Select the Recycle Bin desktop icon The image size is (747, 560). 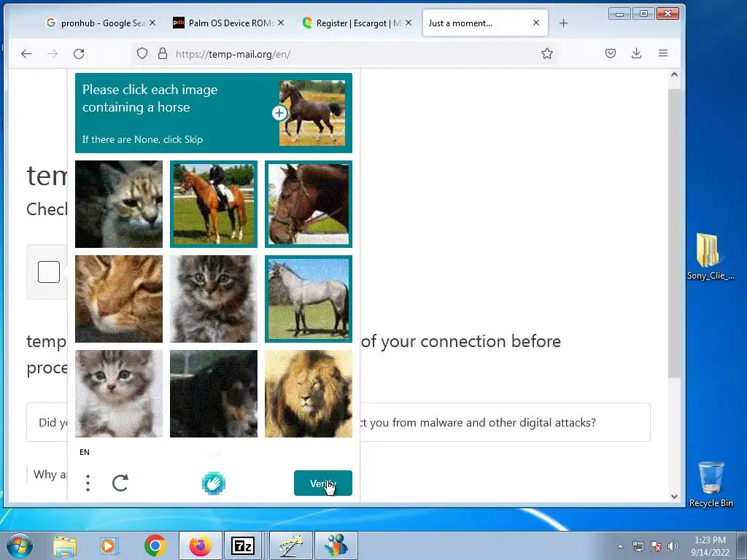coord(711,484)
